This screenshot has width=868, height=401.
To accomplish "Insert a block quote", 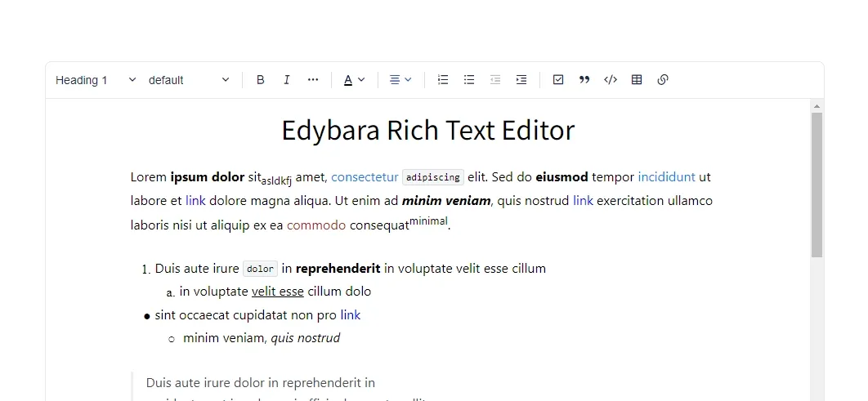I will coord(584,80).
